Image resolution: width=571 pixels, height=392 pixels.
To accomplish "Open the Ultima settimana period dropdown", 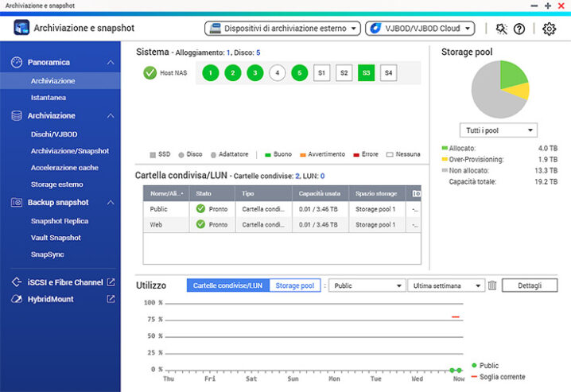I will (445, 285).
